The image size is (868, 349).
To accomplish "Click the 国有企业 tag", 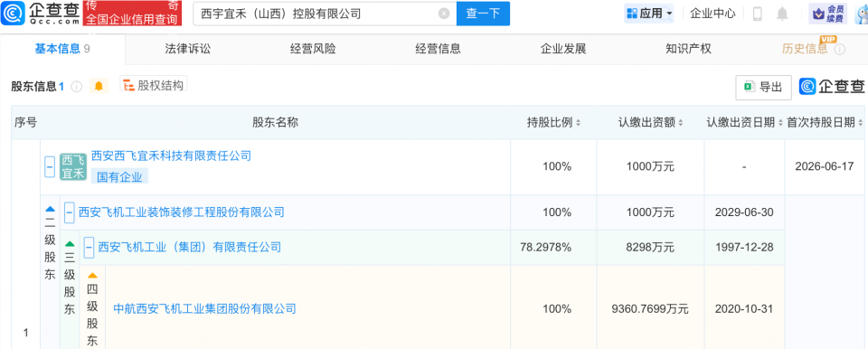I will click(119, 177).
